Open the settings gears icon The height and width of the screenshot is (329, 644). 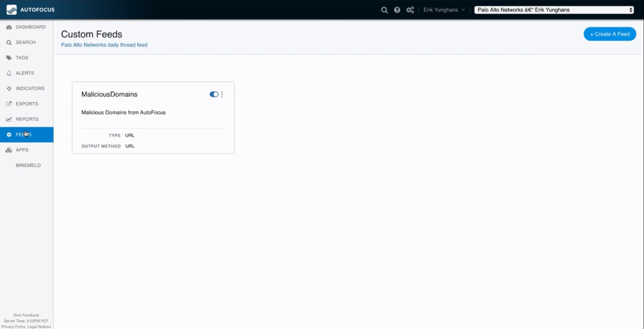point(410,10)
